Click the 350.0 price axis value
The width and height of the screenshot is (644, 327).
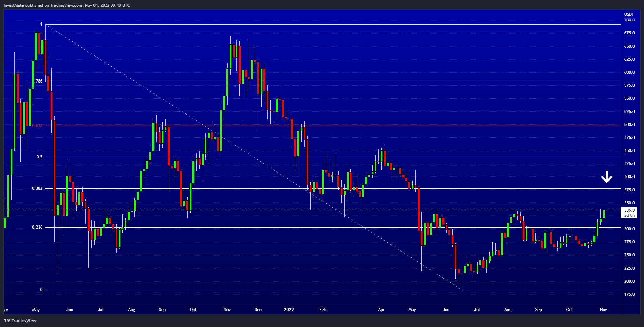click(629, 203)
